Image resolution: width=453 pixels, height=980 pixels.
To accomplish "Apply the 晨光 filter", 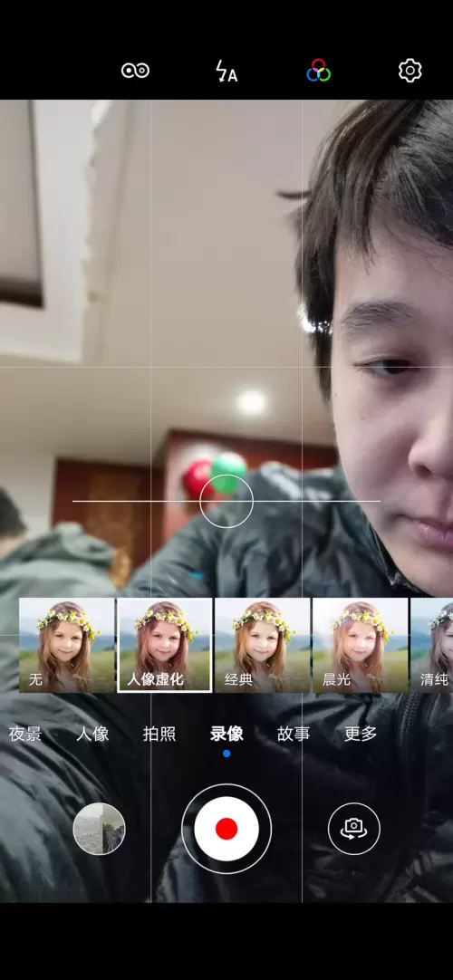I will click(360, 645).
